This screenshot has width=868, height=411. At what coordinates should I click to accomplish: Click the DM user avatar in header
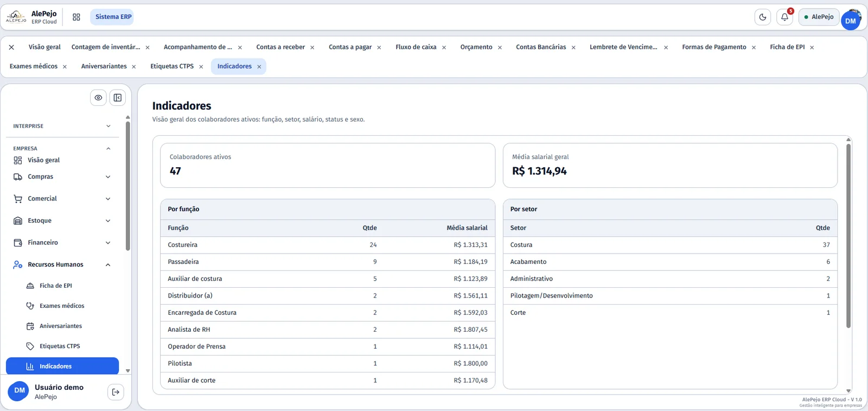pyautogui.click(x=851, y=21)
